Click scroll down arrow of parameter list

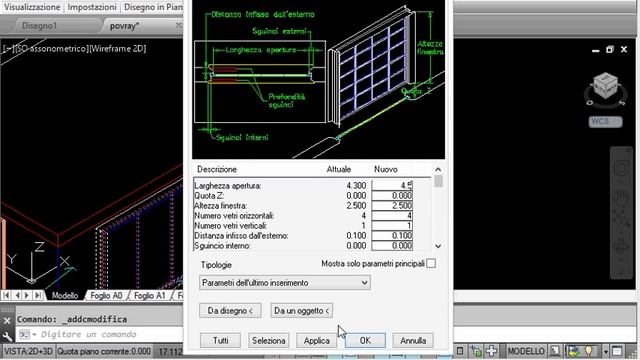(438, 246)
